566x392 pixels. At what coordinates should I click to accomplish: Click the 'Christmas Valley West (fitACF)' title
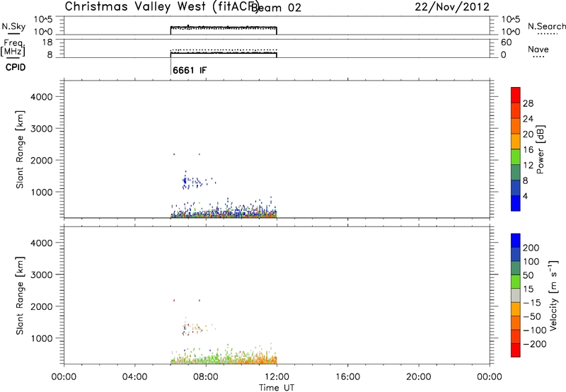coord(162,7)
